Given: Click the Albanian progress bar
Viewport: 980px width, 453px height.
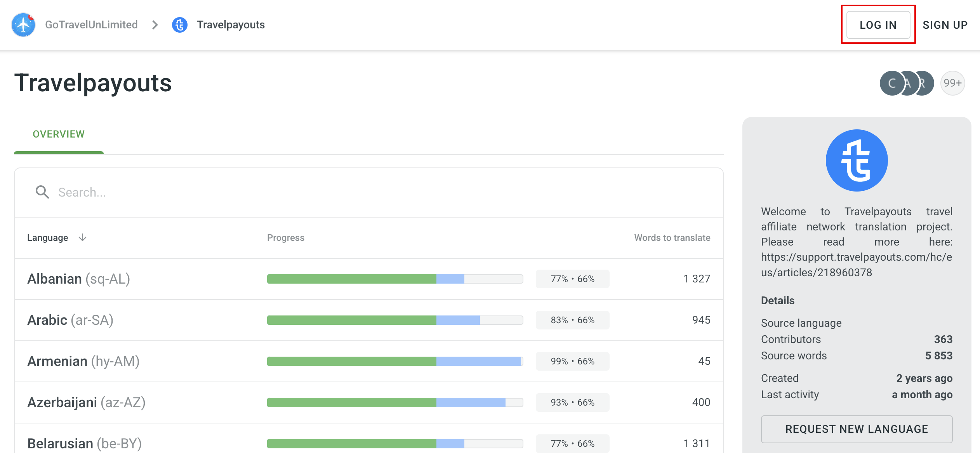Looking at the screenshot, I should (395, 279).
